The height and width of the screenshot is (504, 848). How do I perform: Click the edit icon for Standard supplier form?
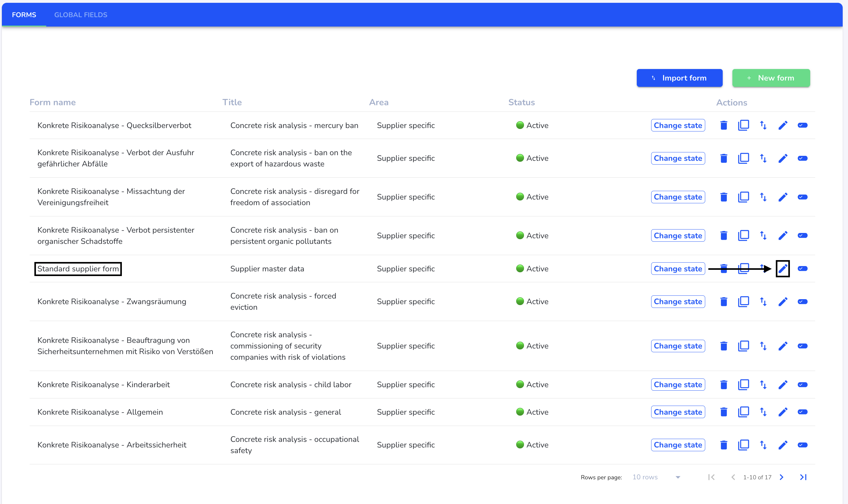coord(783,268)
